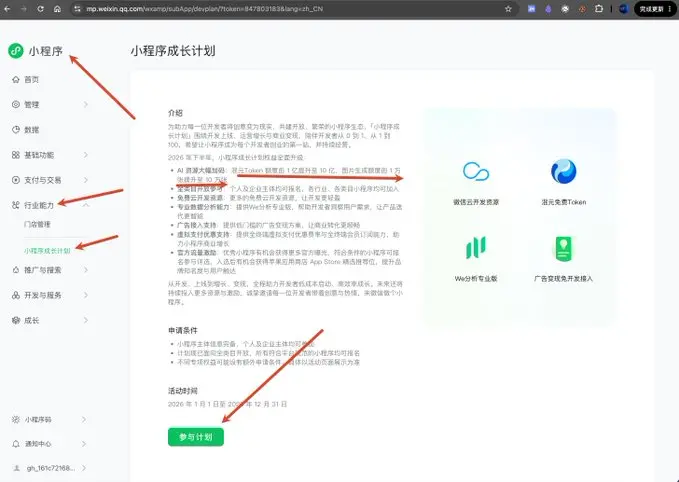Click the 申请条件 section heading

(183, 330)
